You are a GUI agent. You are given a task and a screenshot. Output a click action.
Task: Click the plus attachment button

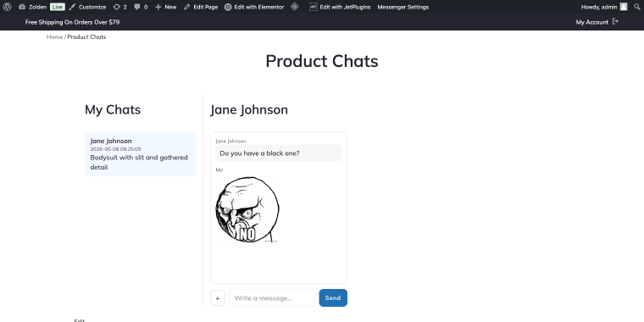(218, 298)
